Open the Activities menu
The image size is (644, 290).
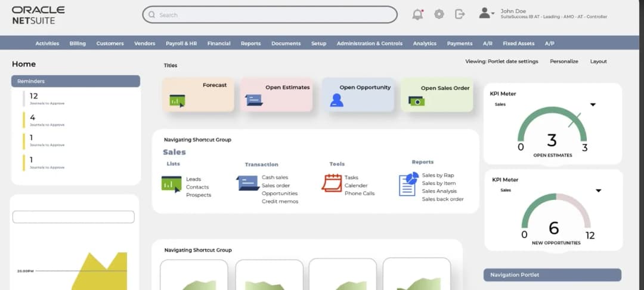[47, 43]
